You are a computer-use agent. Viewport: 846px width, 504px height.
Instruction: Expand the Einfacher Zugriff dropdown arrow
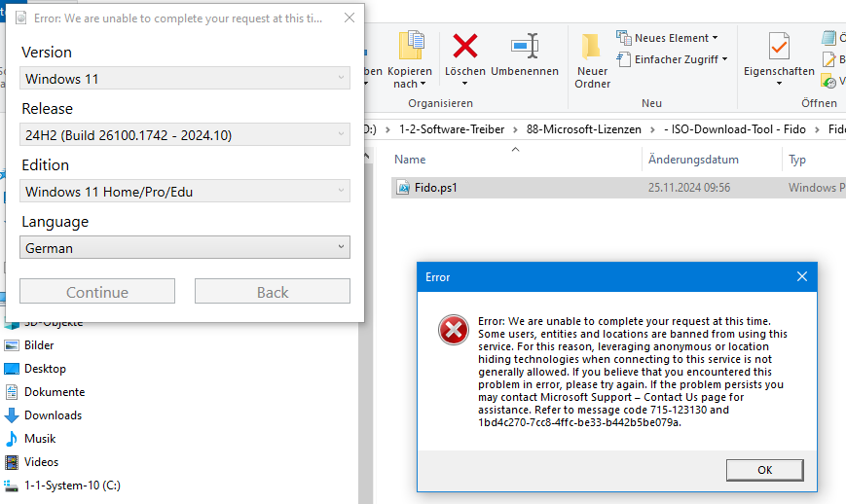tap(724, 59)
